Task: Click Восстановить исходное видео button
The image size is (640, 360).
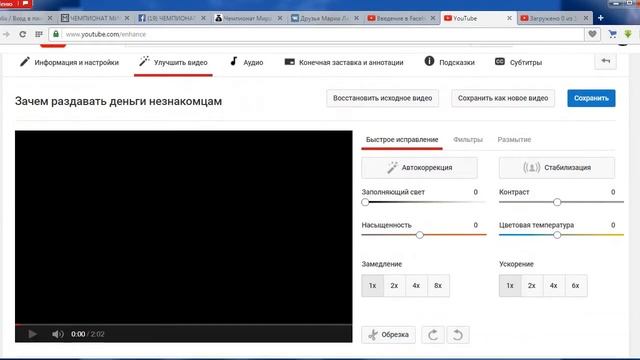Action: click(x=382, y=98)
